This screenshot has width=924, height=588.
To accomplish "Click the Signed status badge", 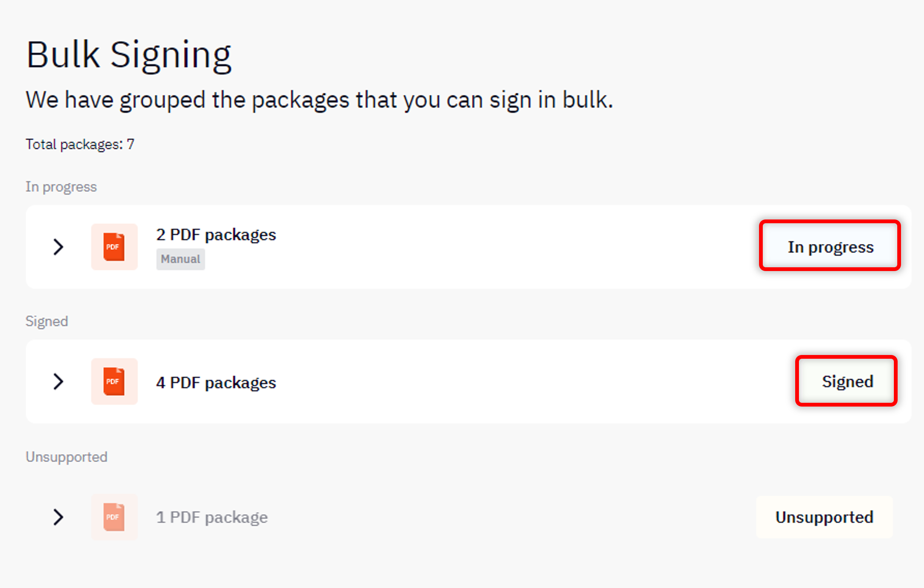I will tap(846, 382).
